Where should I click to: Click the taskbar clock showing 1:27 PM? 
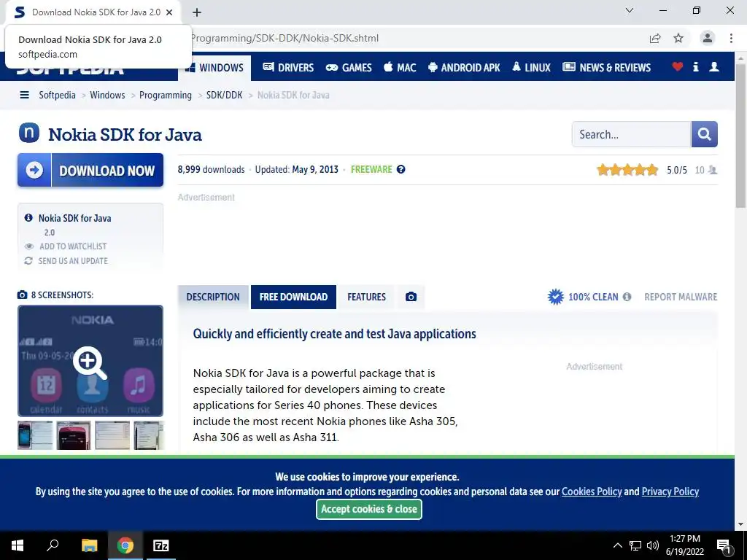click(684, 545)
